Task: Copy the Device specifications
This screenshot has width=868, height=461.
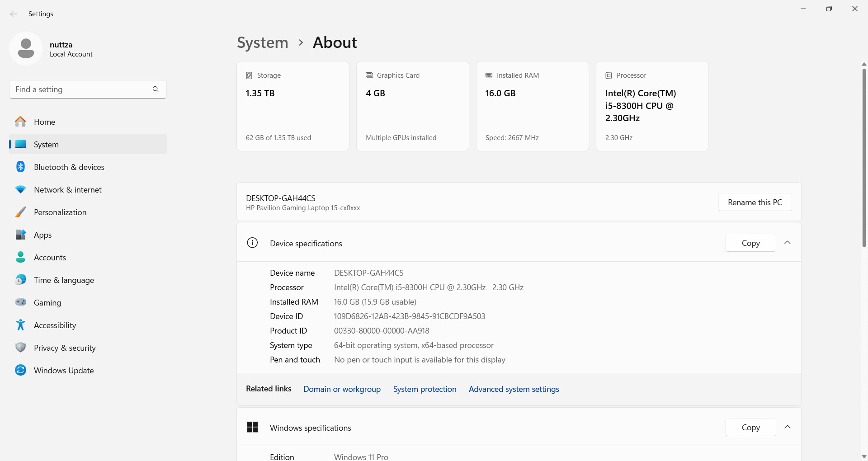Action: click(x=750, y=243)
